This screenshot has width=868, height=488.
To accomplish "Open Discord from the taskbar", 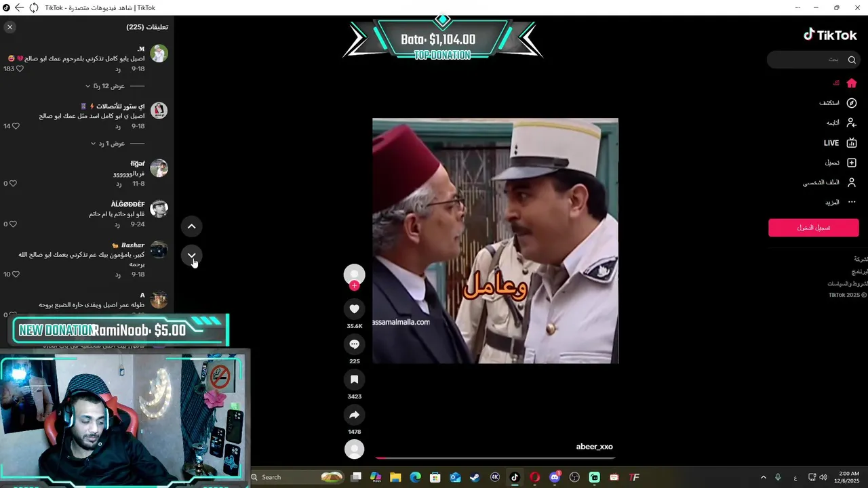I will click(555, 477).
